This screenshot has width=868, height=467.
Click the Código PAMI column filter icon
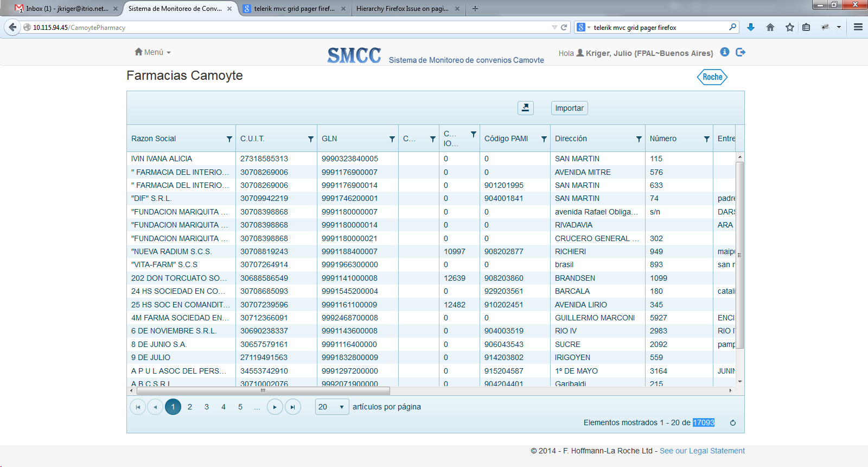[544, 139]
